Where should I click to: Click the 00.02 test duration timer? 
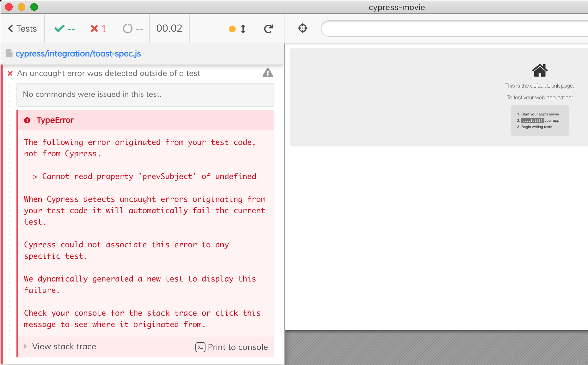pyautogui.click(x=169, y=28)
